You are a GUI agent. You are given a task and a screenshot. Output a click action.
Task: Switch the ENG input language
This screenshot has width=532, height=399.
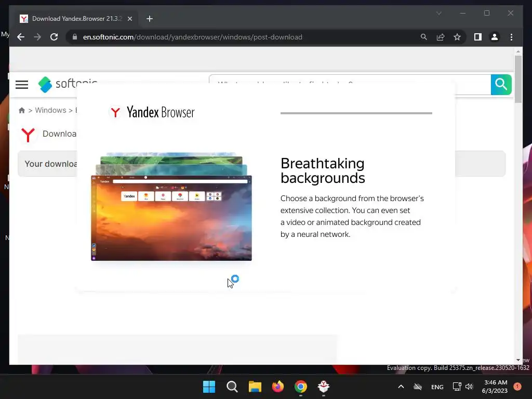437,387
